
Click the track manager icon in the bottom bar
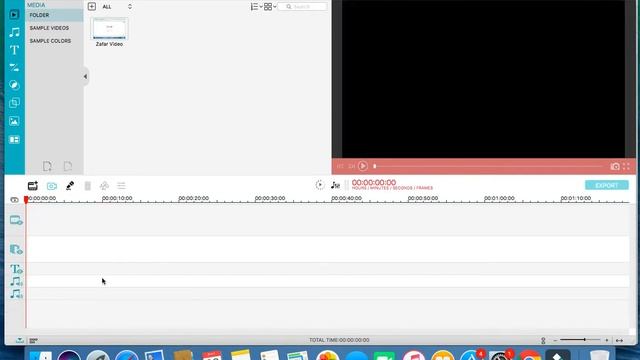[x=33, y=340]
